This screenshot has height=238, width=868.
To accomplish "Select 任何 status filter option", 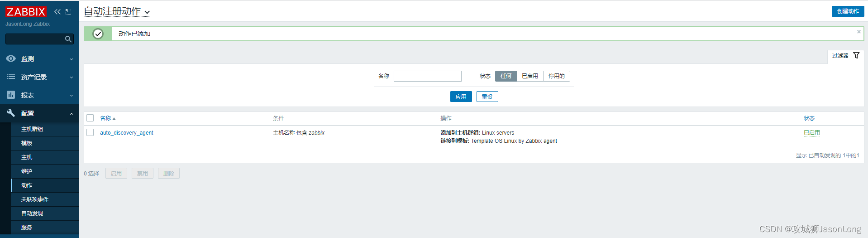I will pyautogui.click(x=506, y=76).
